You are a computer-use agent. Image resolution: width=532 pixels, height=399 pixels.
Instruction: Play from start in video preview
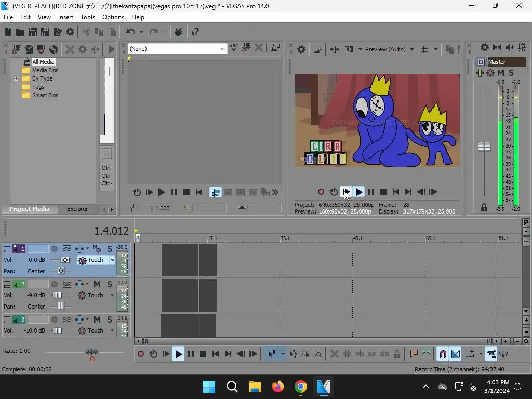pyautogui.click(x=346, y=192)
